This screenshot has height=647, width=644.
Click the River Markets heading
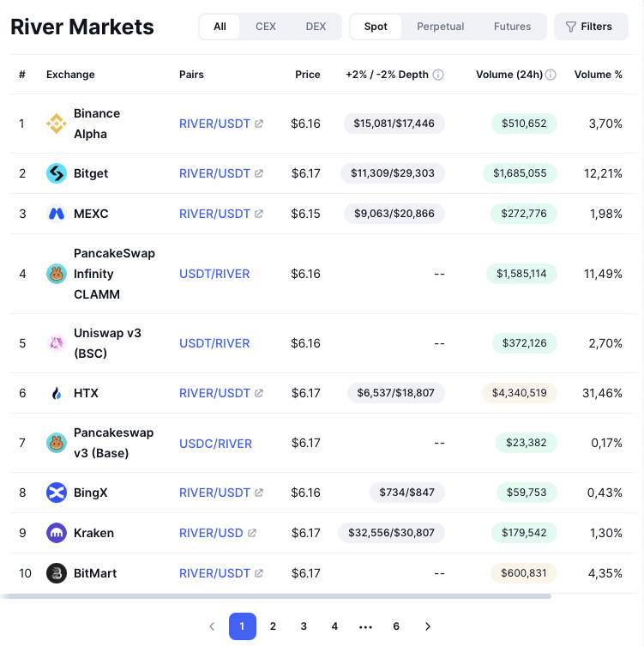(82, 27)
